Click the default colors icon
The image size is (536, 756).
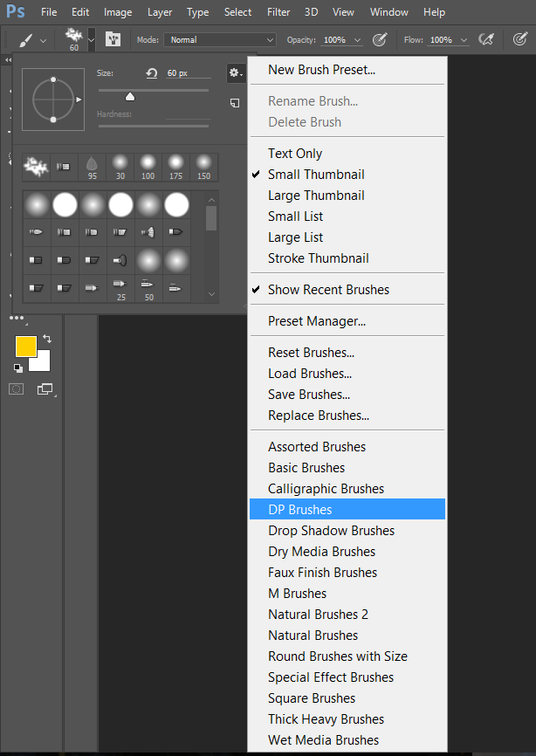pyautogui.click(x=17, y=368)
